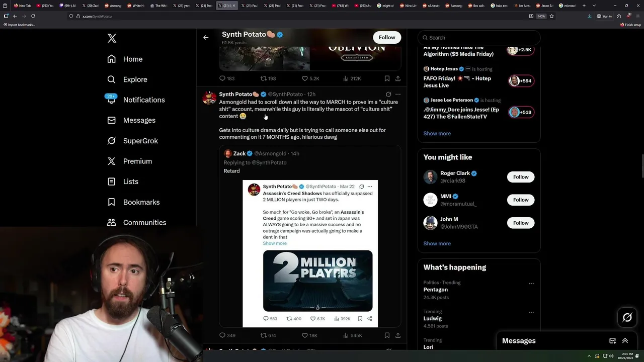Open Lists in sidebar
This screenshot has width=644, height=362.
pos(123,182)
